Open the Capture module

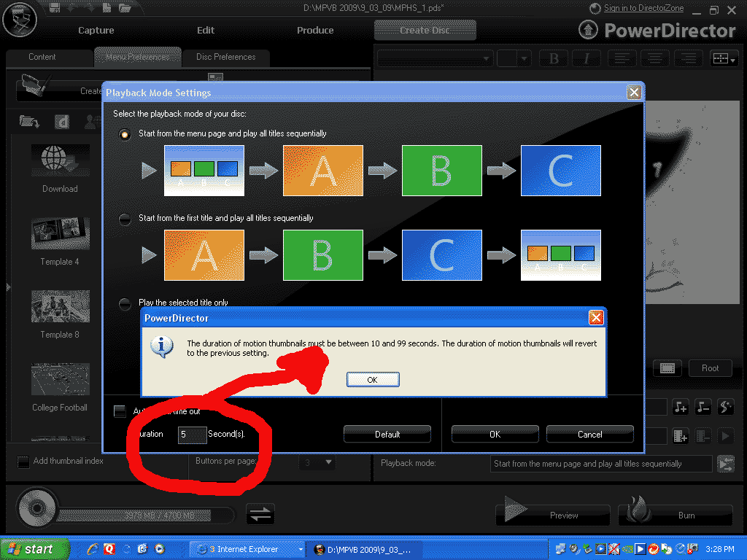click(x=96, y=31)
